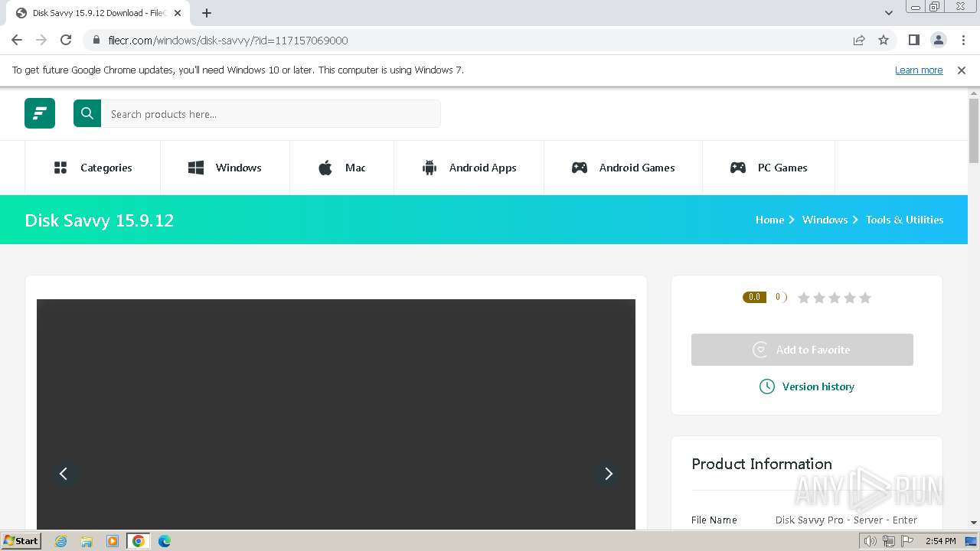980x551 pixels.
Task: Go to Windows breadcrumb link
Action: tap(825, 220)
